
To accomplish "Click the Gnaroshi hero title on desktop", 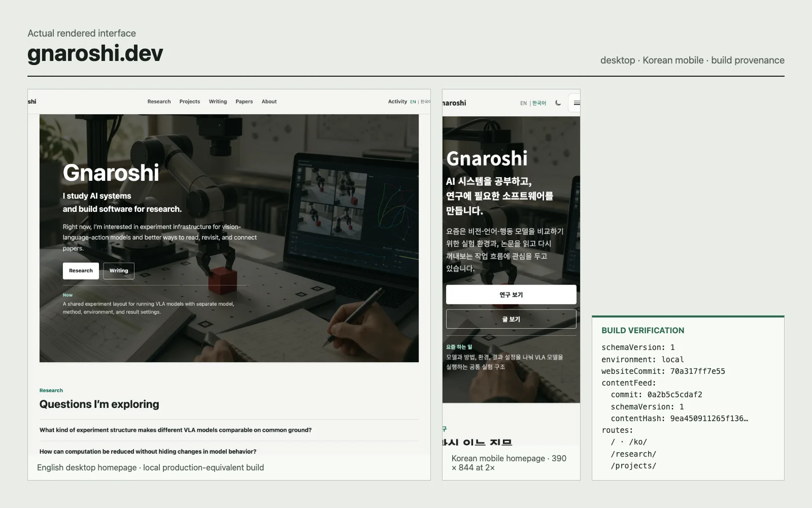I will click(111, 173).
